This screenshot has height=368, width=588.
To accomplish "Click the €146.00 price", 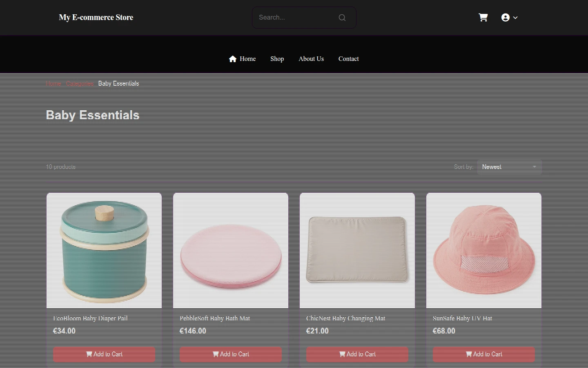I will click(193, 331).
